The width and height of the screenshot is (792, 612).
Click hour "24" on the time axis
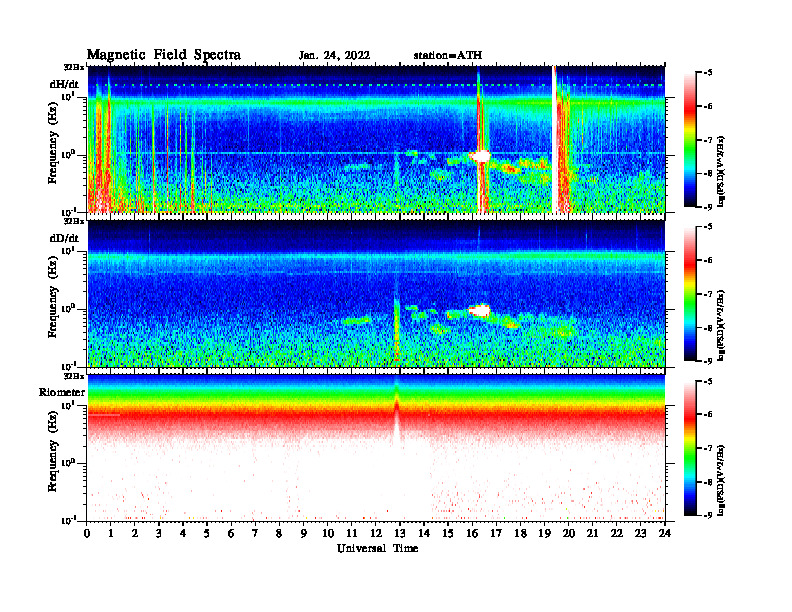[x=664, y=533]
